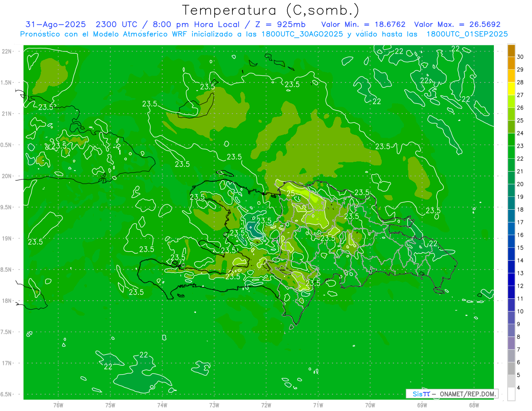Click the teal colorbar swatch between 18 and 19

[x=511, y=204]
